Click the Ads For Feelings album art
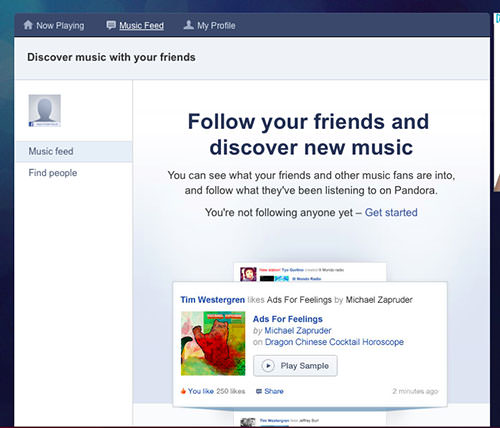Viewport: 500px width, 428px height. pos(213,343)
